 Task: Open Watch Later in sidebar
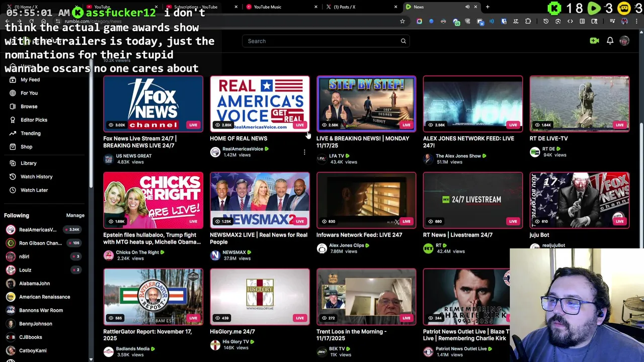(34, 190)
